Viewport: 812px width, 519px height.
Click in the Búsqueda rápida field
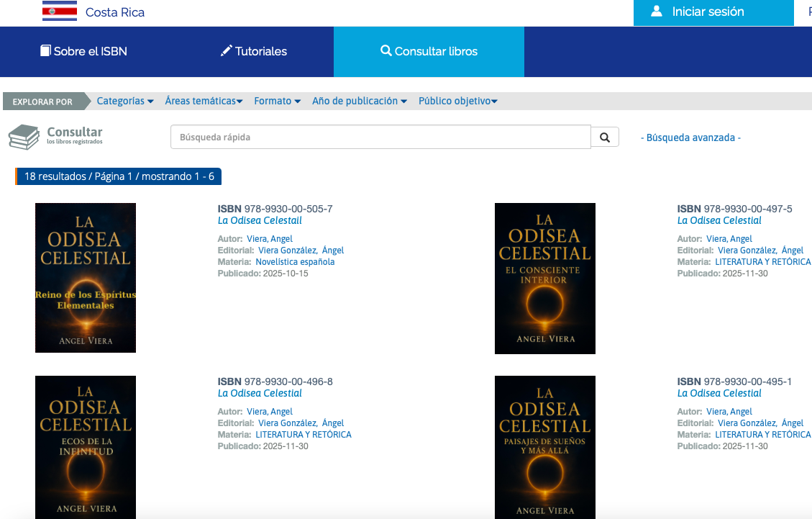380,137
